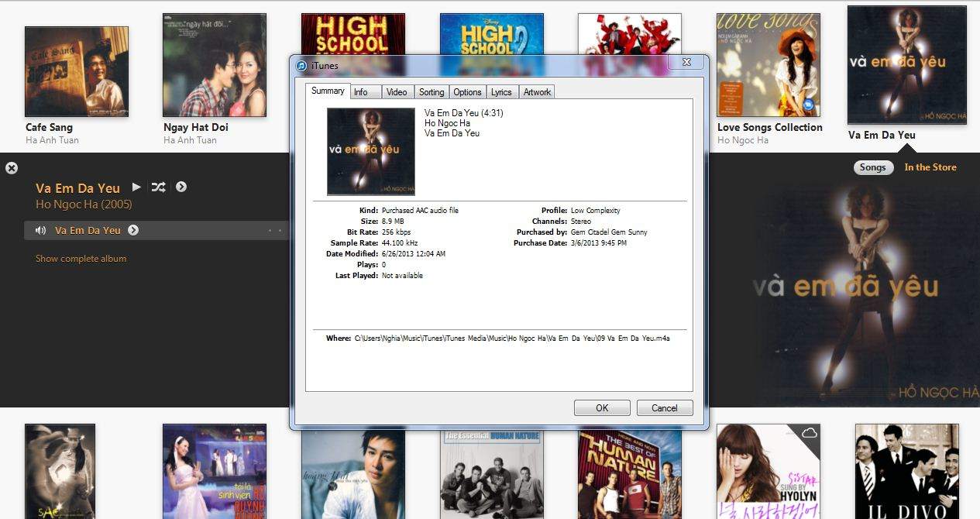Image resolution: width=980 pixels, height=519 pixels.
Task: Open the Video tab
Action: pos(397,92)
